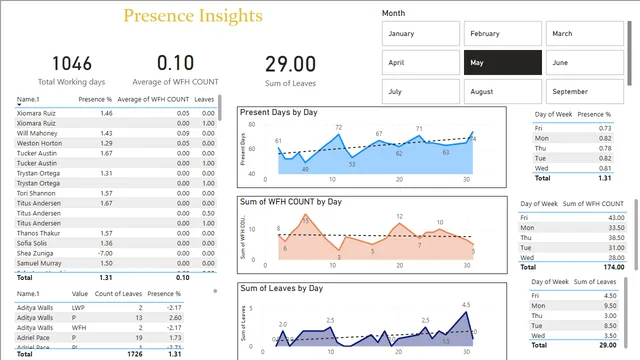640x360 pixels.
Task: Select the Sofia Solis row
Action: coord(116,243)
